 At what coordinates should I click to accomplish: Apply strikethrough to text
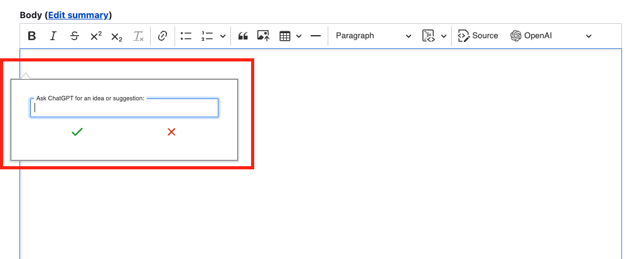click(75, 36)
